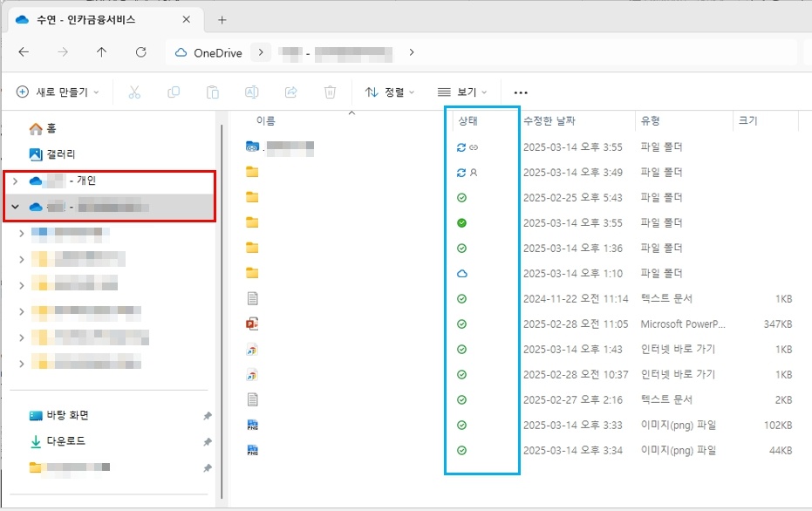The image size is (812, 511).
Task: Go back with the left arrow button
Action: coord(24,52)
